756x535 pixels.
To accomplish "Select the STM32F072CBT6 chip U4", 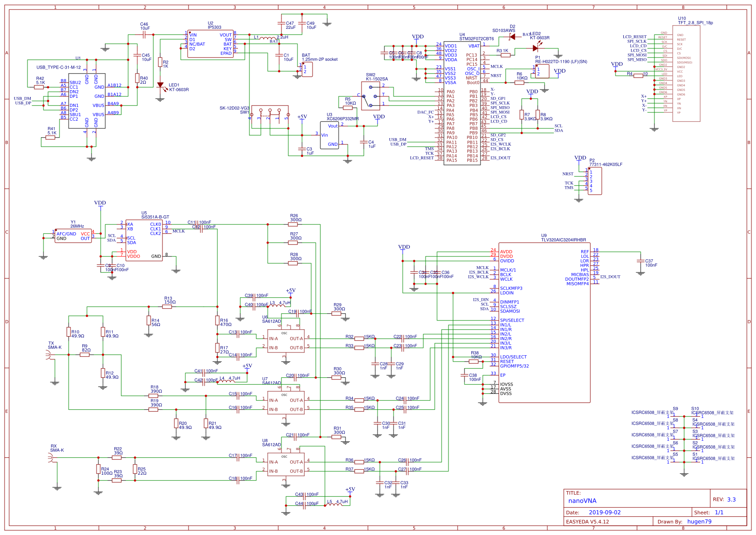I will pos(462,103).
